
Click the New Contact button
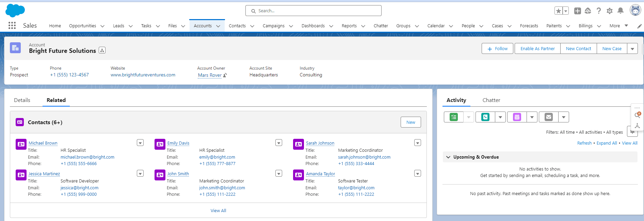[x=578, y=48]
